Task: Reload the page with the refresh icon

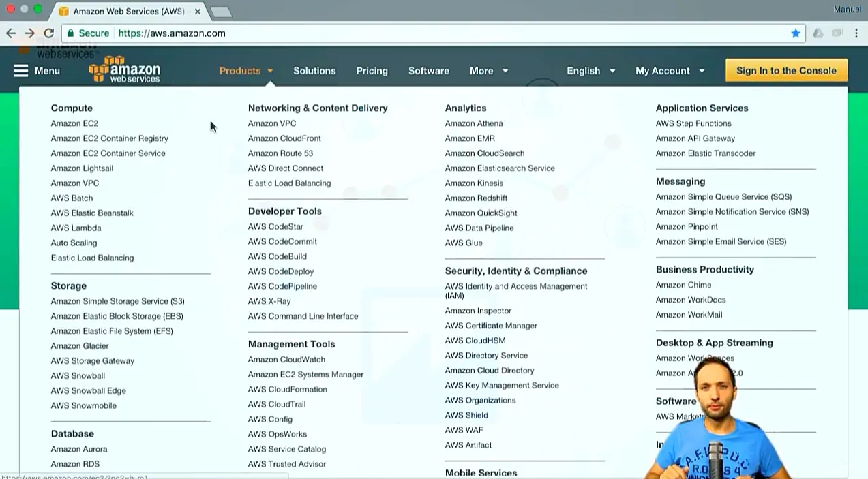Action: tap(49, 33)
